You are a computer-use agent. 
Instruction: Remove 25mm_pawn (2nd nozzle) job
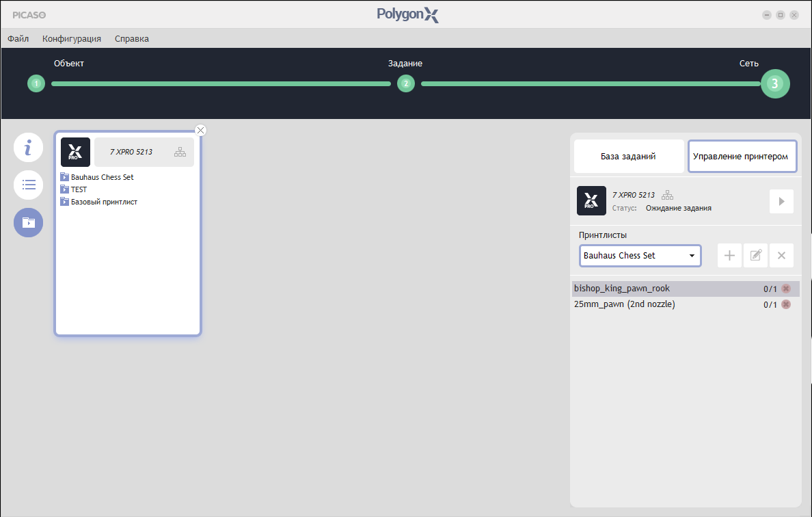[x=785, y=304]
